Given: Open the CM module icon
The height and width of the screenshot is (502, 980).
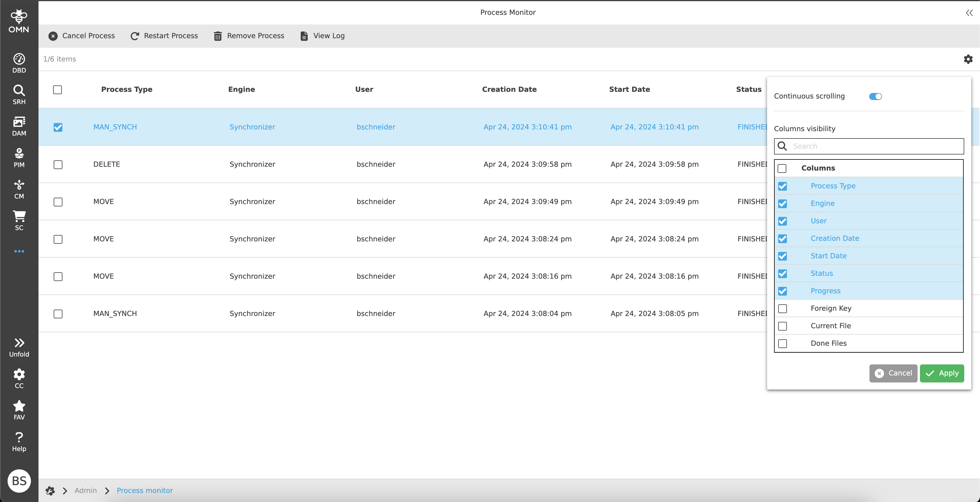Looking at the screenshot, I should pyautogui.click(x=19, y=189).
